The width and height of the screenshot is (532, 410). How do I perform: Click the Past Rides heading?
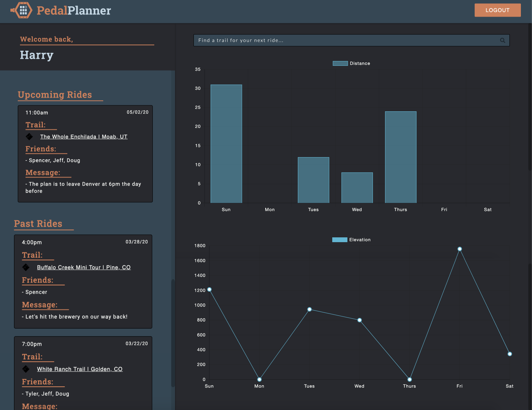38,224
